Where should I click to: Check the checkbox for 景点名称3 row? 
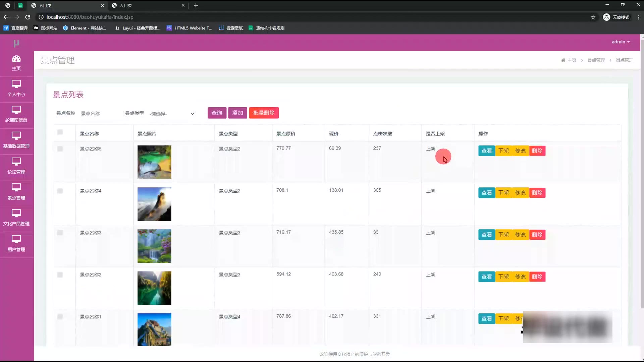click(x=60, y=233)
